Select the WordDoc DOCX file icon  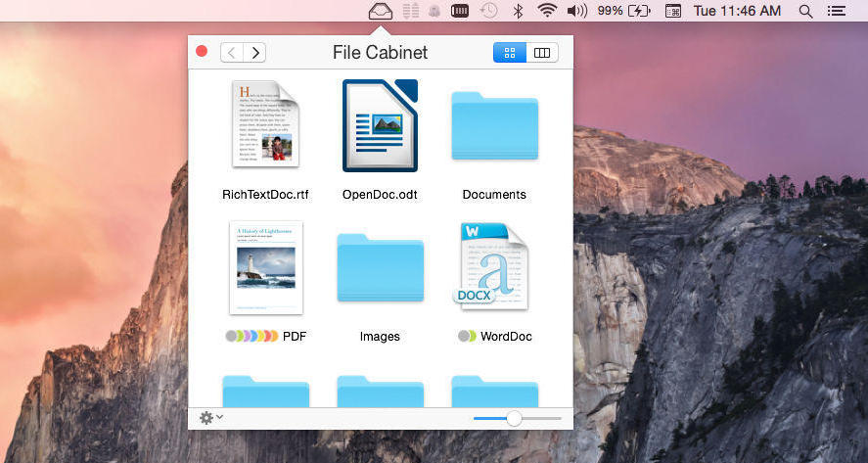[491, 266]
